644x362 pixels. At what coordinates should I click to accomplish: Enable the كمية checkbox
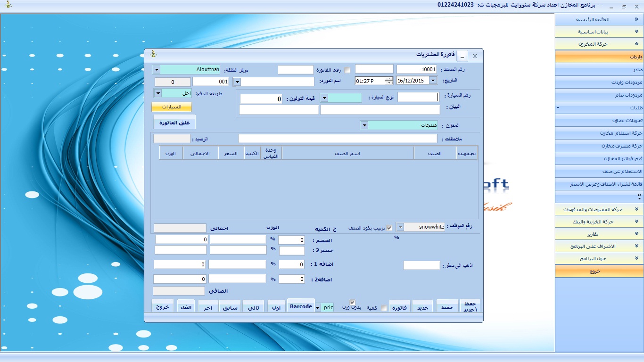coord(384,308)
